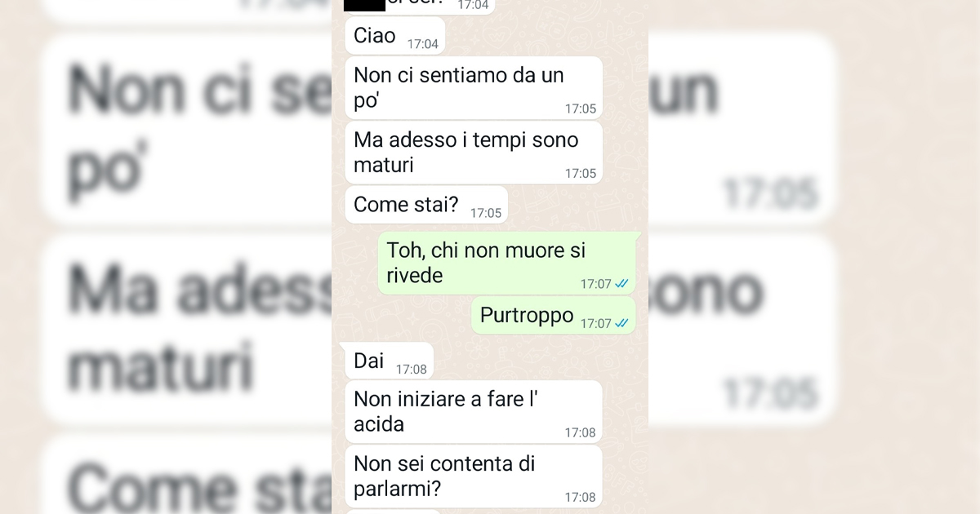Select 'Non iniziare a fare l'acida' message
The image size is (980, 514).
(474, 412)
